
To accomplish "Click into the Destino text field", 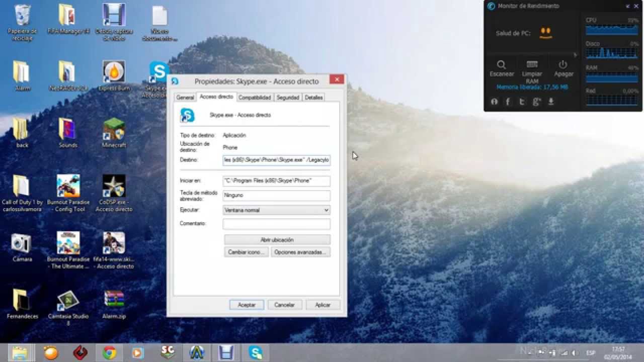I will 277,160.
